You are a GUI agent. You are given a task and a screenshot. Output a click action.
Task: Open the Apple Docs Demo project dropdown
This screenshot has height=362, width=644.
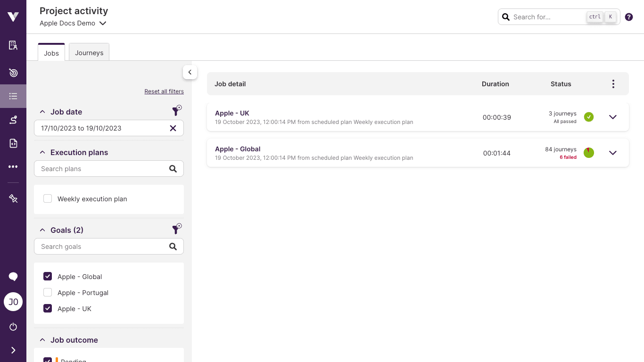(x=103, y=23)
